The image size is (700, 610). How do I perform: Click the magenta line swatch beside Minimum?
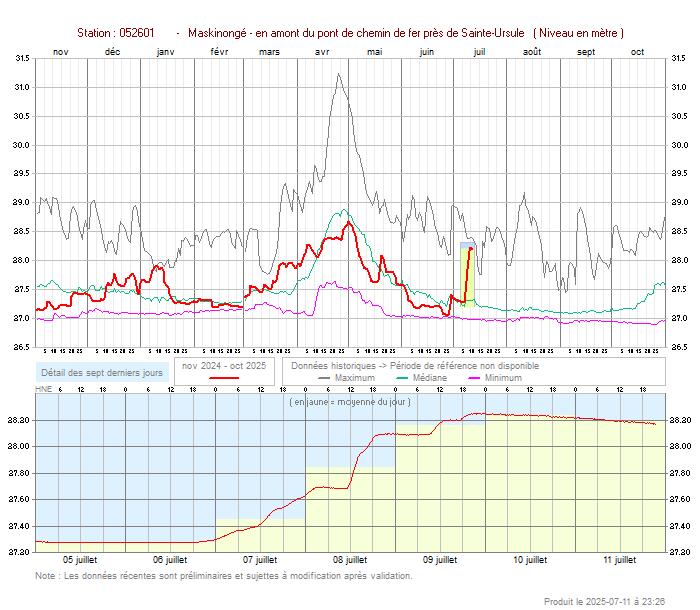(x=474, y=378)
